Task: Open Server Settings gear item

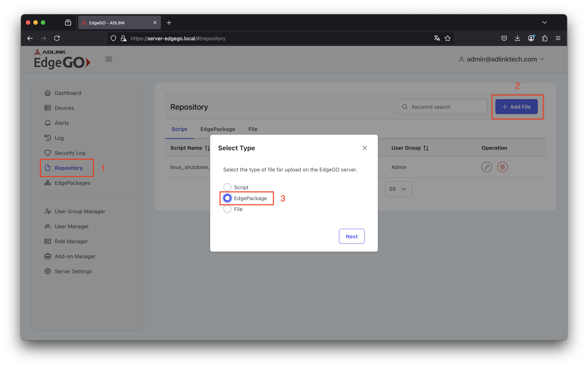Action: (73, 271)
